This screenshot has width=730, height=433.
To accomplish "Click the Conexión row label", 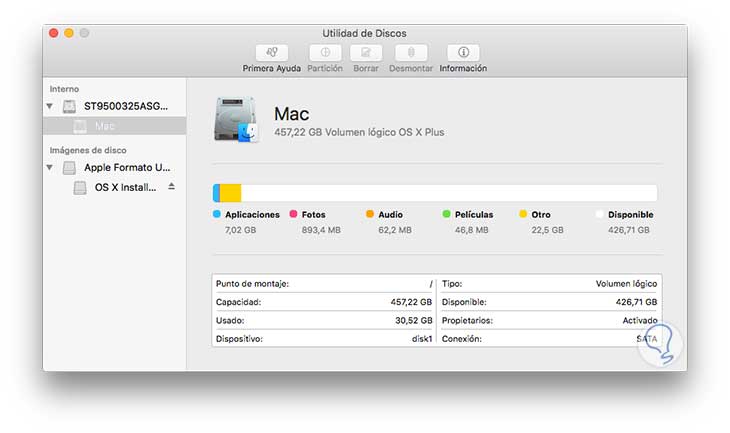I will pyautogui.click(x=461, y=339).
